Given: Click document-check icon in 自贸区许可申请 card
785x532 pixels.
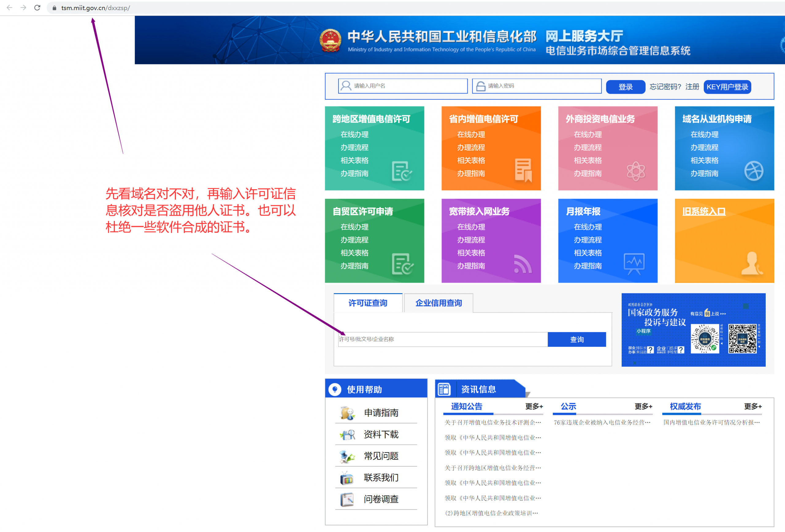Looking at the screenshot, I should tap(402, 263).
